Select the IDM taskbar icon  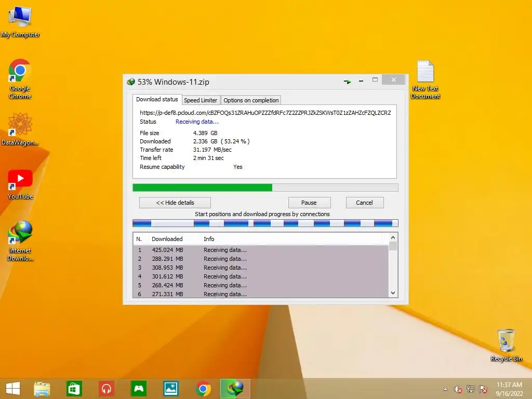[x=235, y=389]
